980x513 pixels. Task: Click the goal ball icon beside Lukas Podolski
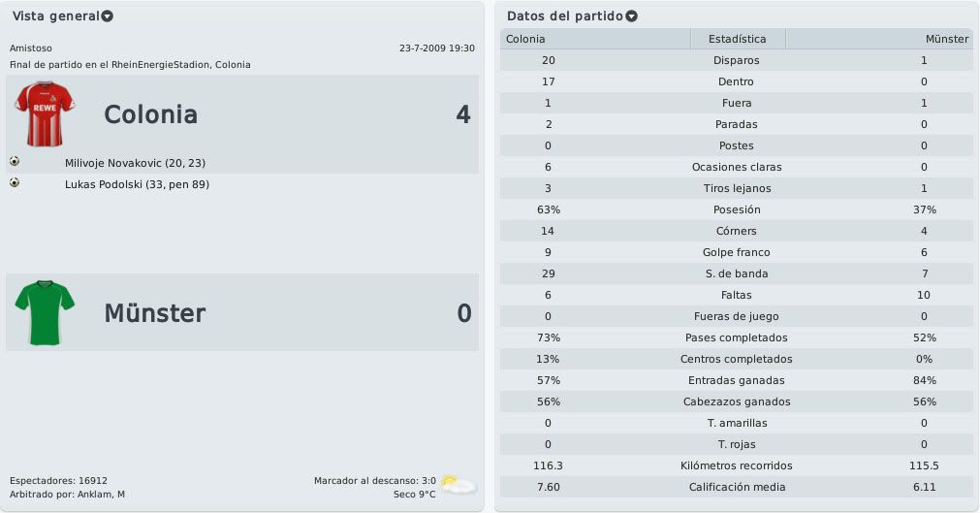pyautogui.click(x=15, y=182)
